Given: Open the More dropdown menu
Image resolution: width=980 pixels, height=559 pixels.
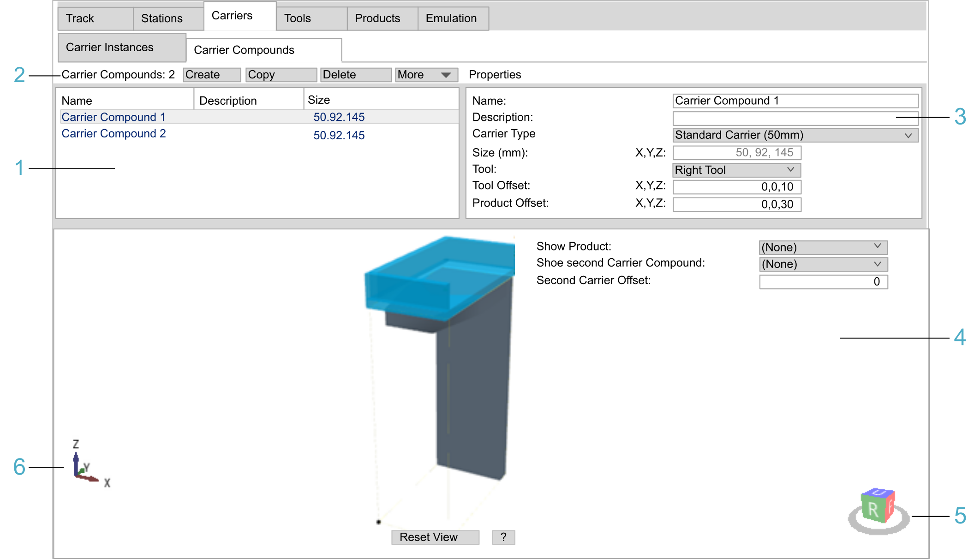Looking at the screenshot, I should click(426, 75).
